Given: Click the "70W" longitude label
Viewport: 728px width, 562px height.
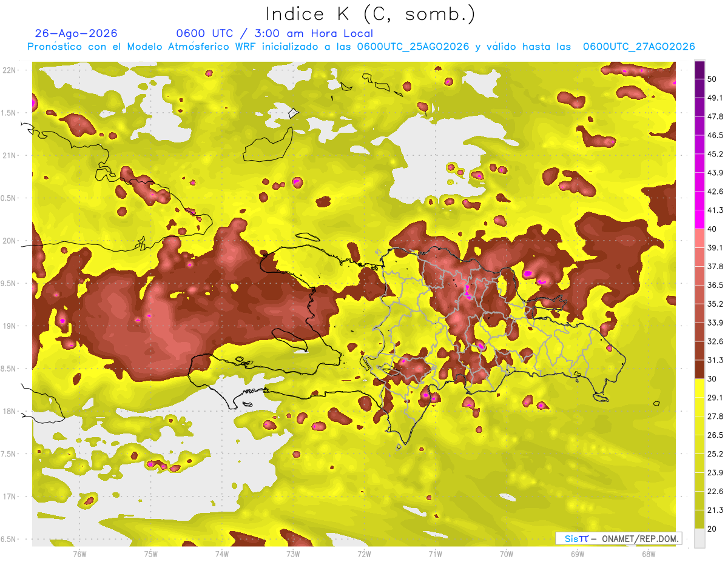Looking at the screenshot, I should [x=506, y=554].
